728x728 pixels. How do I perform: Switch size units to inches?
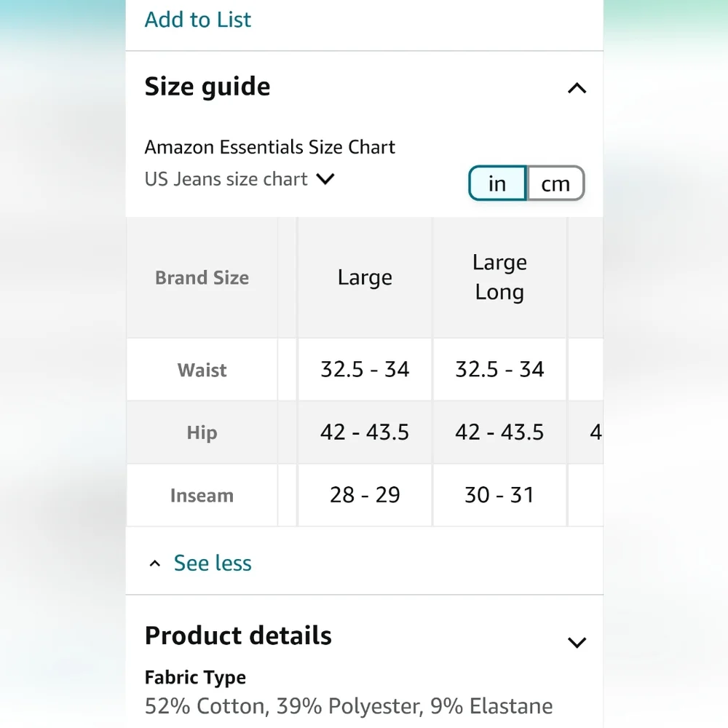pyautogui.click(x=497, y=183)
